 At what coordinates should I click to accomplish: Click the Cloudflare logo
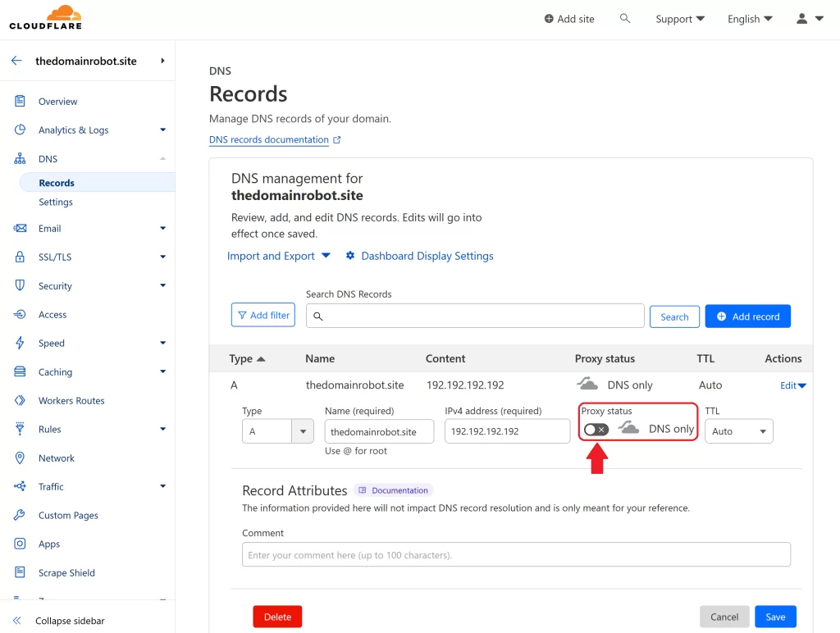[44, 16]
